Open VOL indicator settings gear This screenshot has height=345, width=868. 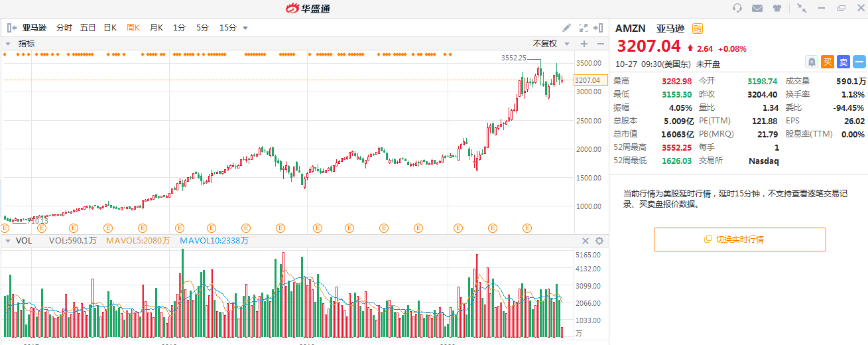pos(599,241)
